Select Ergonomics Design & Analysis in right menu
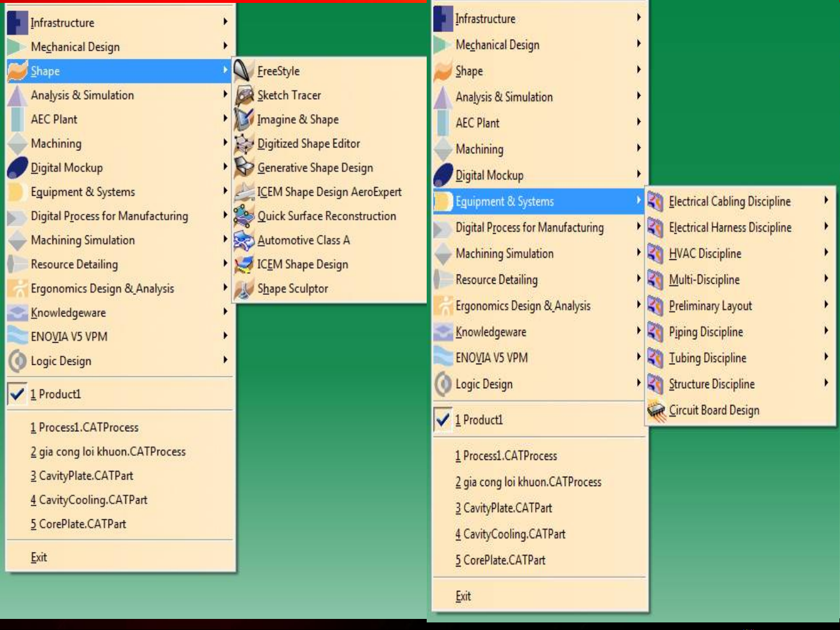The width and height of the screenshot is (840, 630). [x=539, y=306]
